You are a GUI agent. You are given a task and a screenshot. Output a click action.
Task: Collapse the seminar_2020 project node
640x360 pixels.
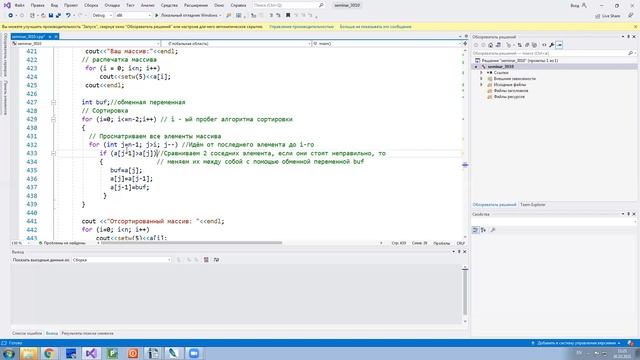pos(477,67)
